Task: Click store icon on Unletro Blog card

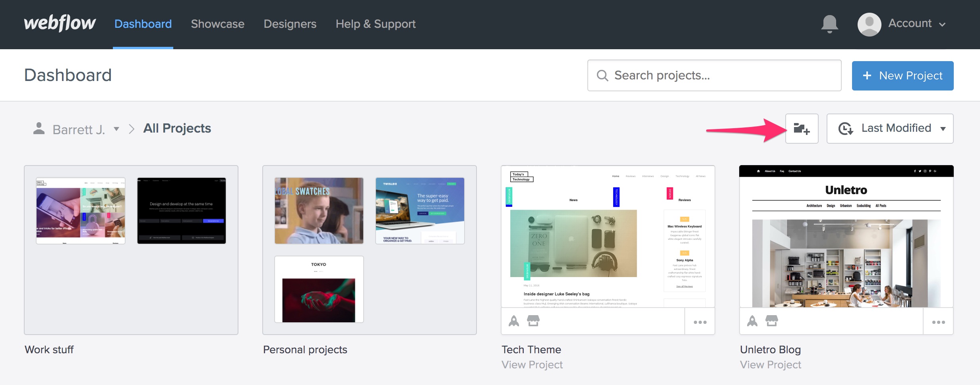Action: coord(772,321)
